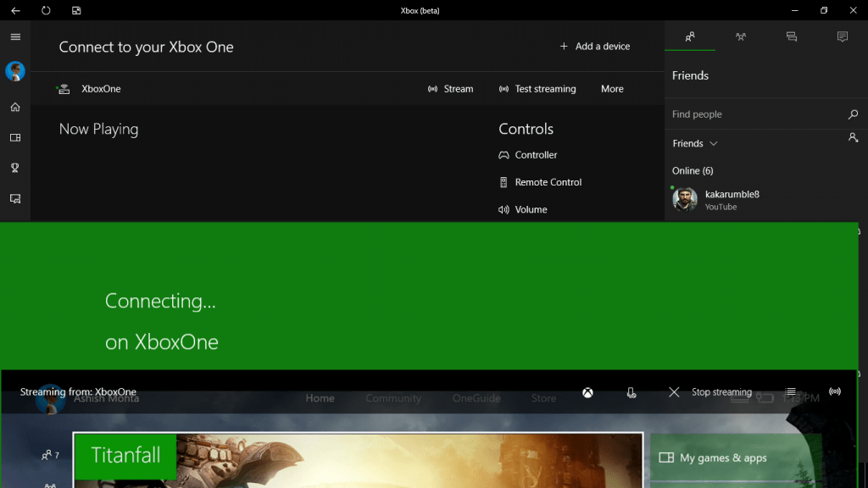868x488 pixels.
Task: Open the Titanfall game tile
Action: click(x=359, y=460)
